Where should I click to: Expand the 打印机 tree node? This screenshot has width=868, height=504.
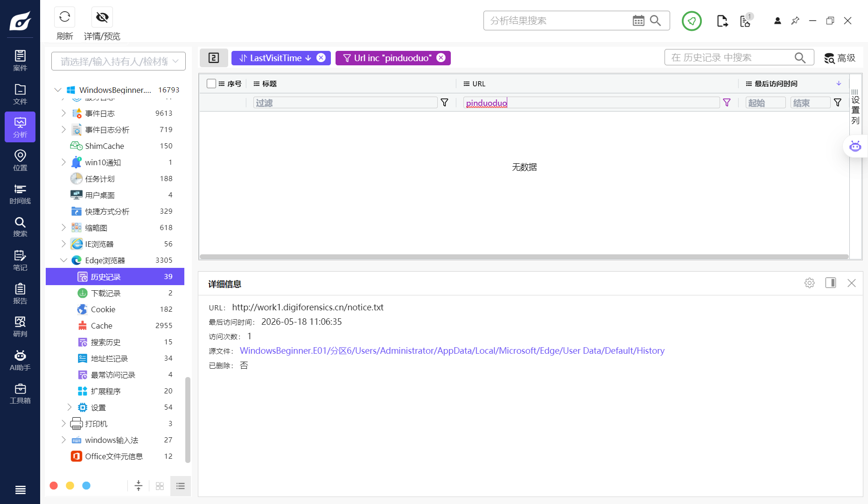(63, 423)
